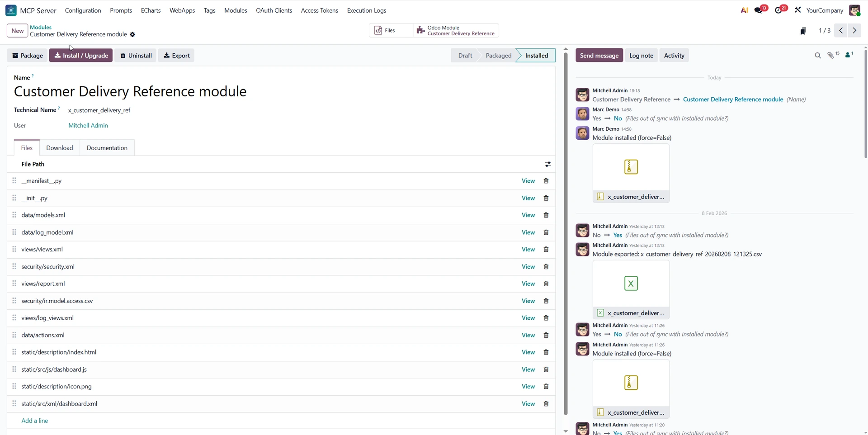
Task: Delete the __manifest__.py file row
Action: 546,181
